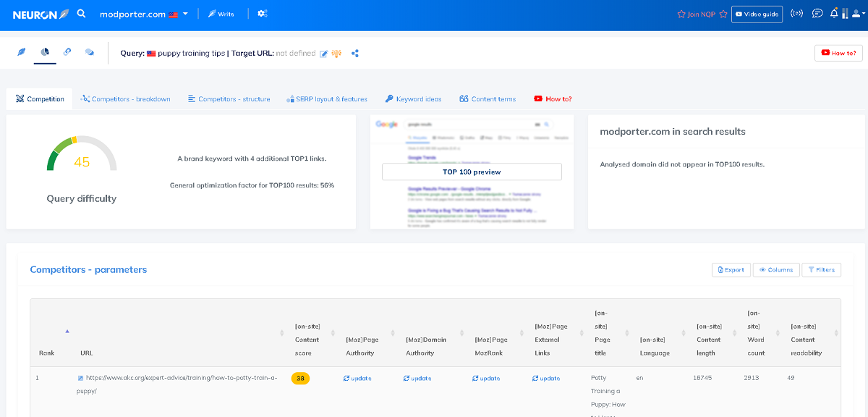Switch to Competitors - breakdown tab
Image resolution: width=868 pixels, height=417 pixels.
[x=126, y=99]
